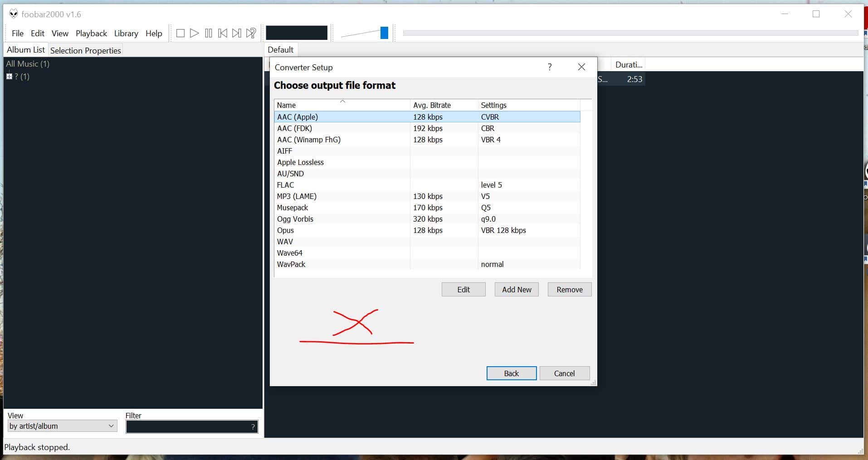The width and height of the screenshot is (868, 460).
Task: Open the Edit menu
Action: point(38,33)
